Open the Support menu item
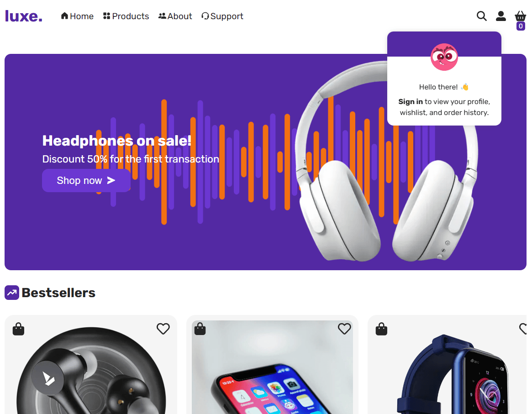 click(222, 16)
